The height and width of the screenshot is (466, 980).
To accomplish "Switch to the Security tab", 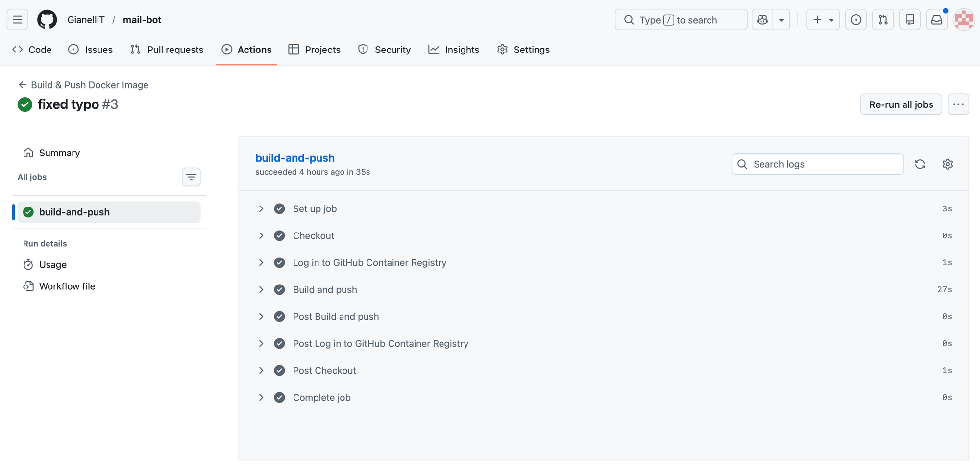I will click(x=384, y=50).
